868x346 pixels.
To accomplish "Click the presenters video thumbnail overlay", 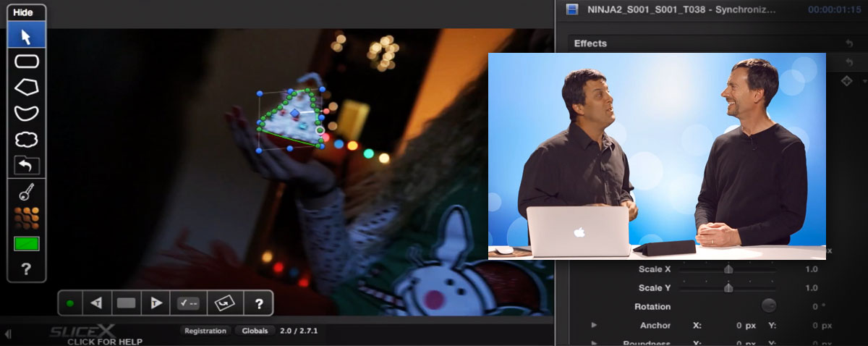I will [x=657, y=156].
